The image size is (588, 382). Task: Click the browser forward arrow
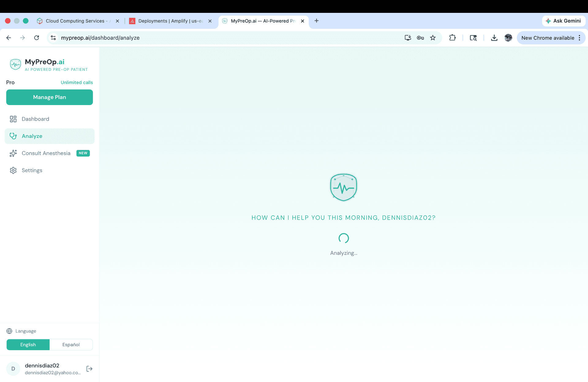22,38
